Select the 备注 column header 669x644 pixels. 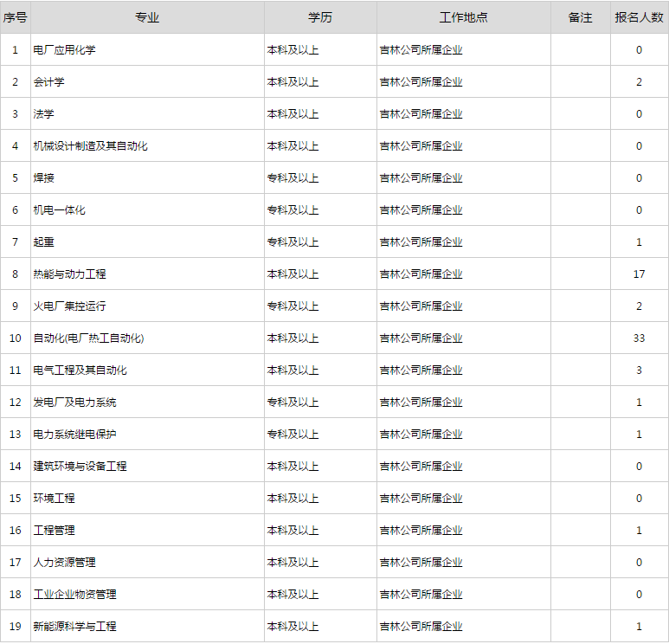[580, 18]
